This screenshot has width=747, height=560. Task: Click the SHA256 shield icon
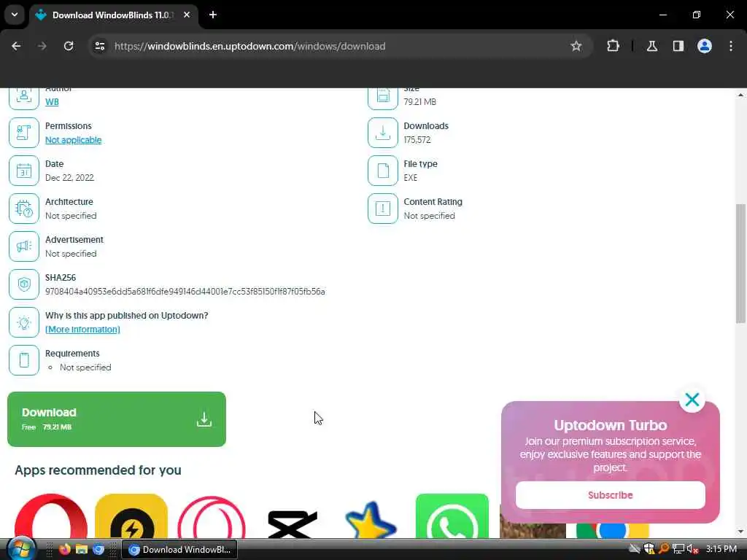[24, 284]
